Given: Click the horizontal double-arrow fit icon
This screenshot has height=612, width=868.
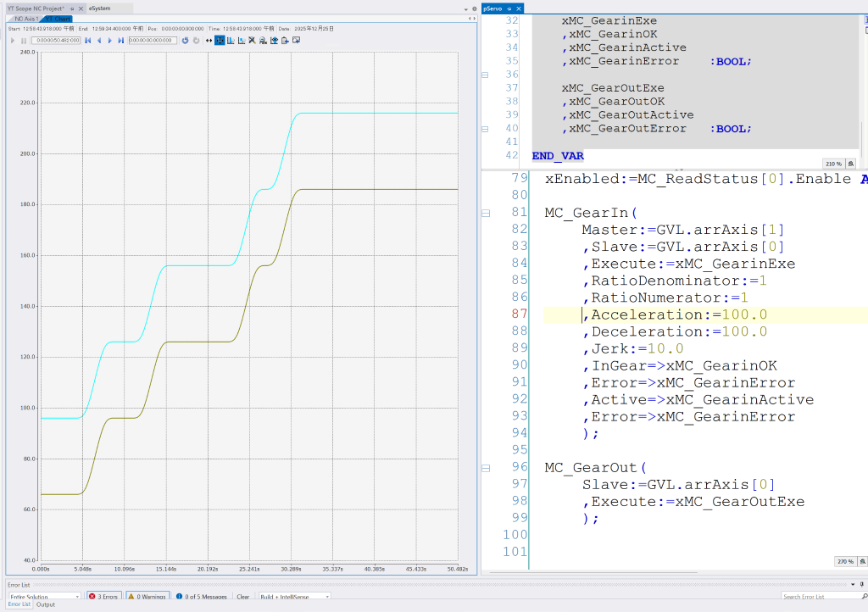Looking at the screenshot, I should 209,40.
